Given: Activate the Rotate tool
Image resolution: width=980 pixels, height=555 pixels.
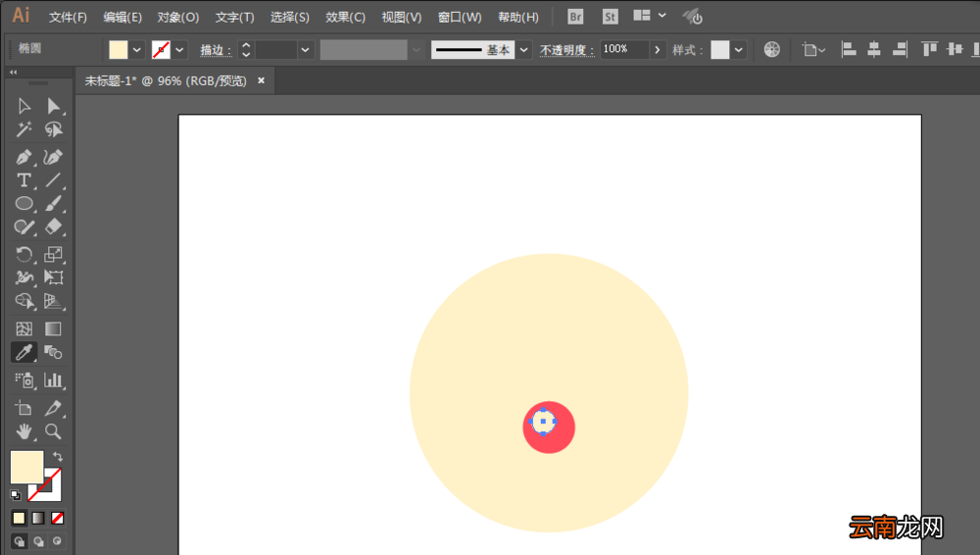Looking at the screenshot, I should click(24, 254).
